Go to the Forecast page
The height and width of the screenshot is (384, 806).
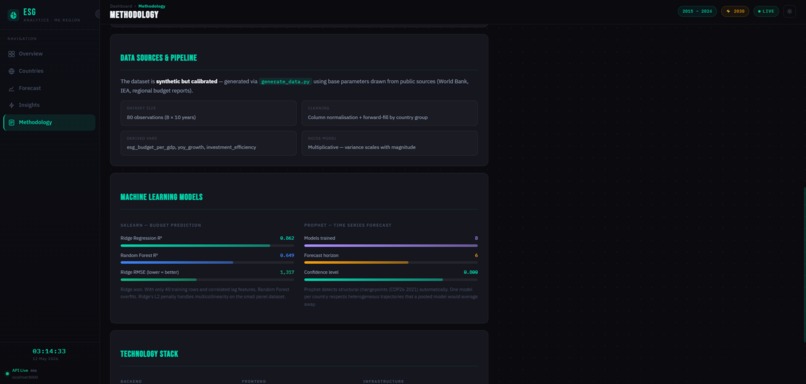tap(49, 88)
